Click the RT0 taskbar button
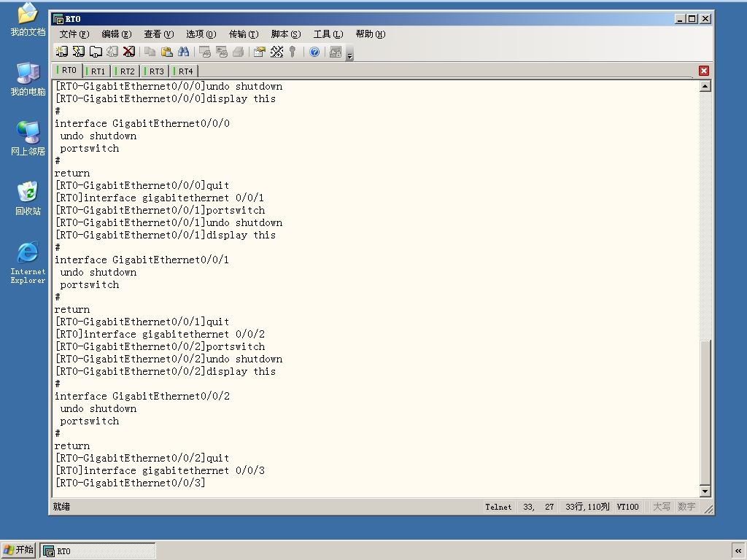The width and height of the screenshot is (747, 560). pyautogui.click(x=98, y=551)
